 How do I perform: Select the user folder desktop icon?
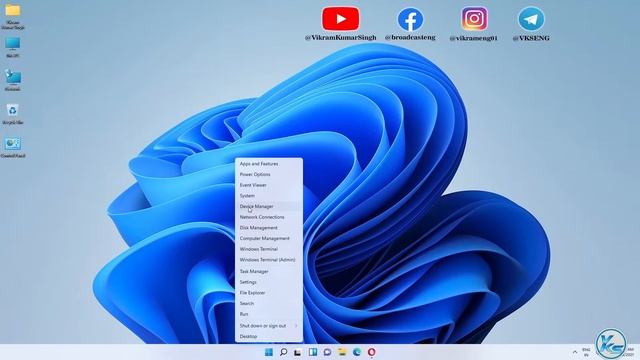click(13, 16)
